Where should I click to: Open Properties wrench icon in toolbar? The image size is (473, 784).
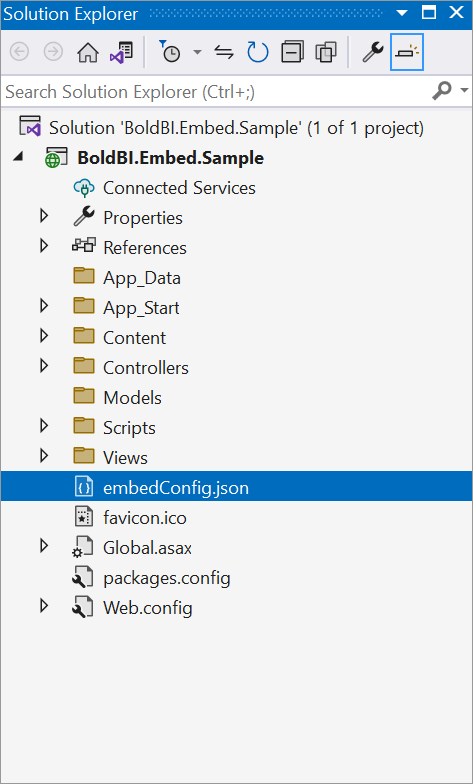point(372,52)
